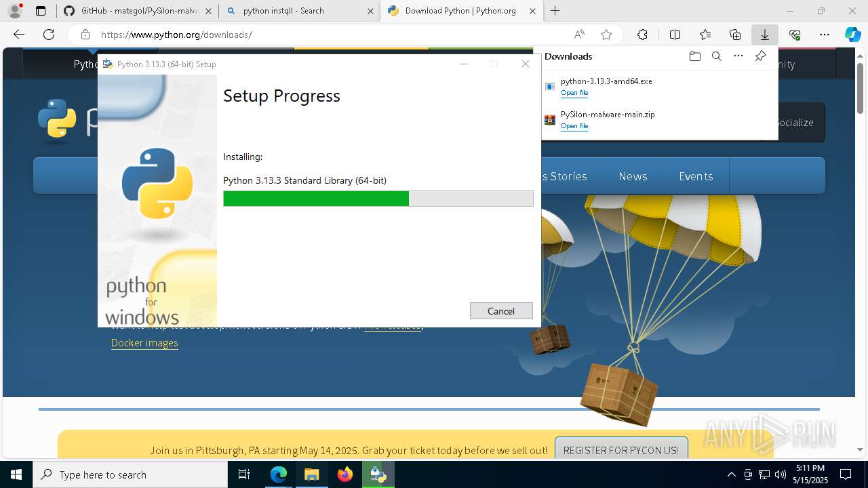Launch Firefox from the taskbar
Image resolution: width=868 pixels, height=488 pixels.
click(345, 474)
